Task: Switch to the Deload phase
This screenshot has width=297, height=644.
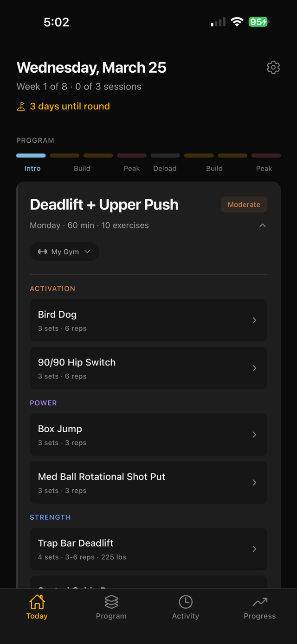Action: pos(165,168)
